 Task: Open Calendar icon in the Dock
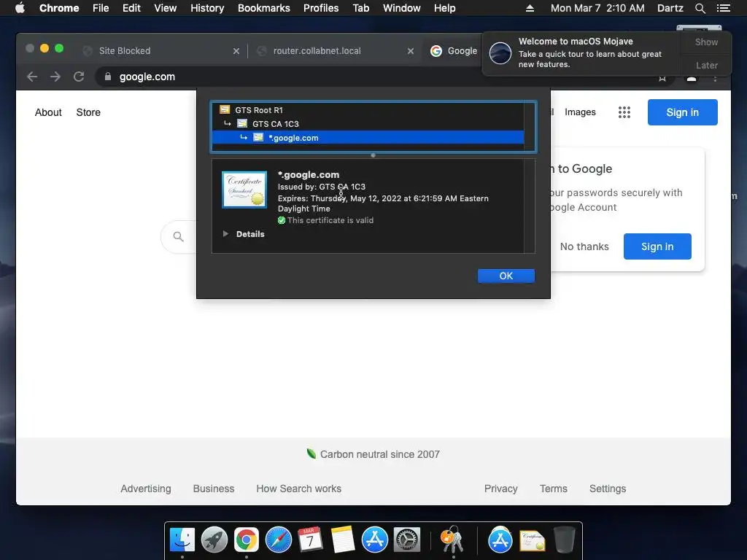tap(310, 540)
